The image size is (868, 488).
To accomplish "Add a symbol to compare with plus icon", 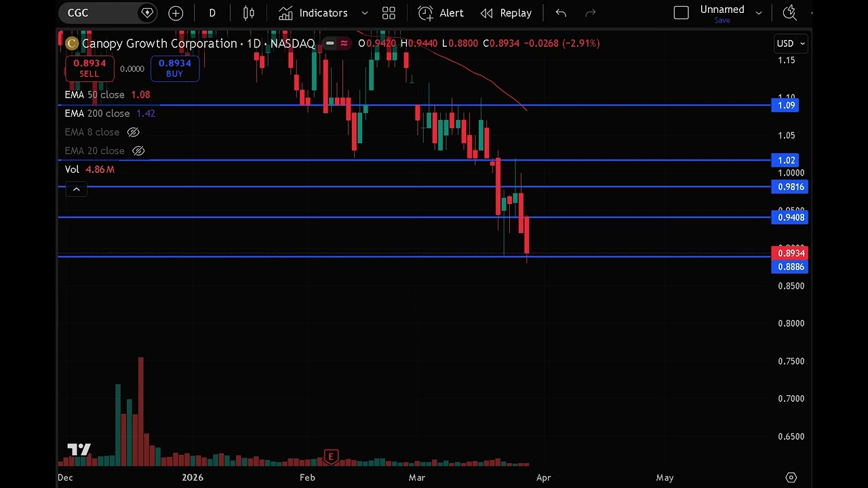I will pyautogui.click(x=176, y=13).
